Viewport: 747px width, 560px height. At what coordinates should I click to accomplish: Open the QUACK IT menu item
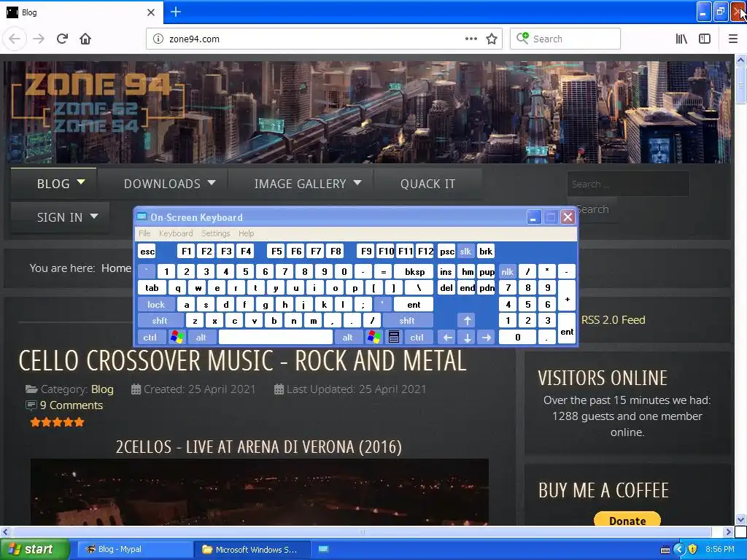tap(427, 183)
